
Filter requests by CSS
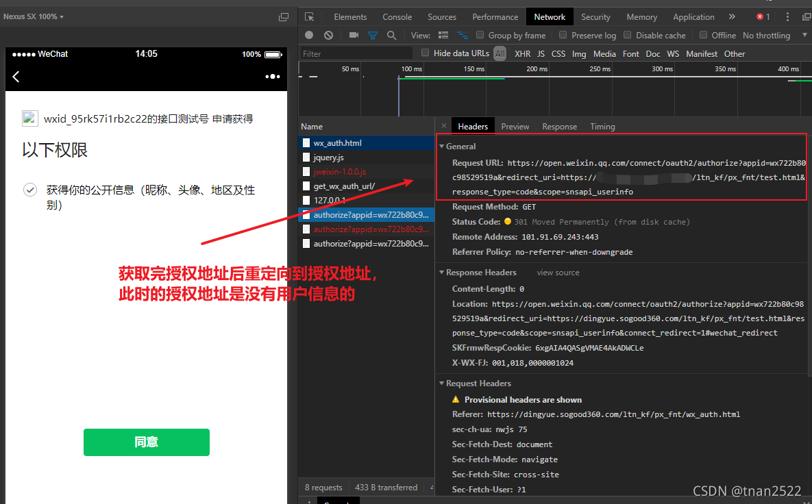click(x=558, y=54)
